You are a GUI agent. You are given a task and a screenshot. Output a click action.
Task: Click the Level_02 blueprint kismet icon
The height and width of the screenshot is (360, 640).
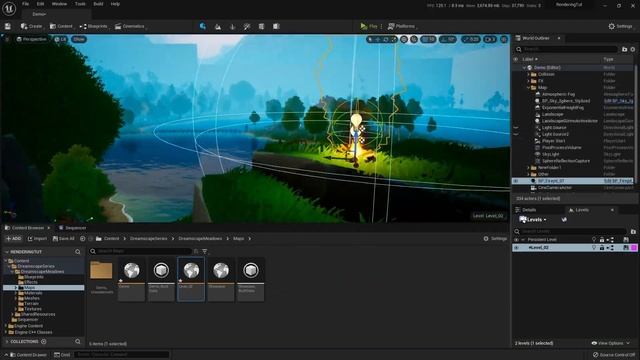click(611, 248)
